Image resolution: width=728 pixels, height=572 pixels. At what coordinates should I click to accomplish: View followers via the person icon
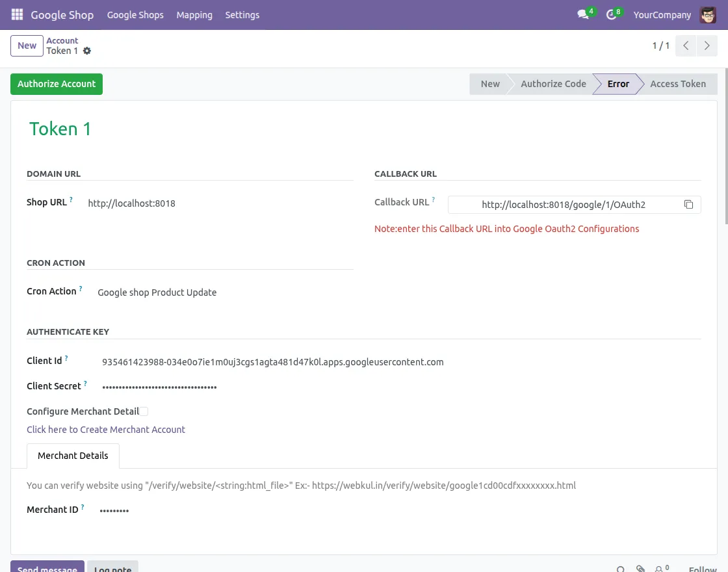(660, 569)
